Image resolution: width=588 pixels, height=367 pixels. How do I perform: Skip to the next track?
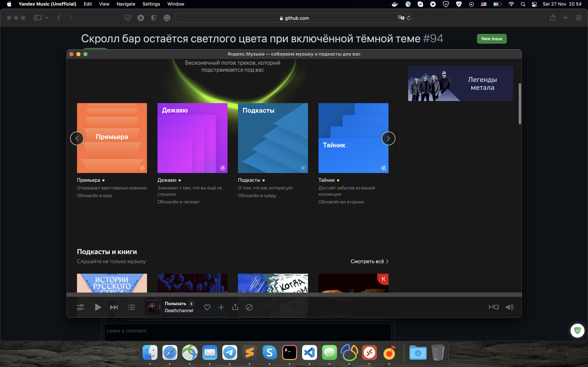114,307
